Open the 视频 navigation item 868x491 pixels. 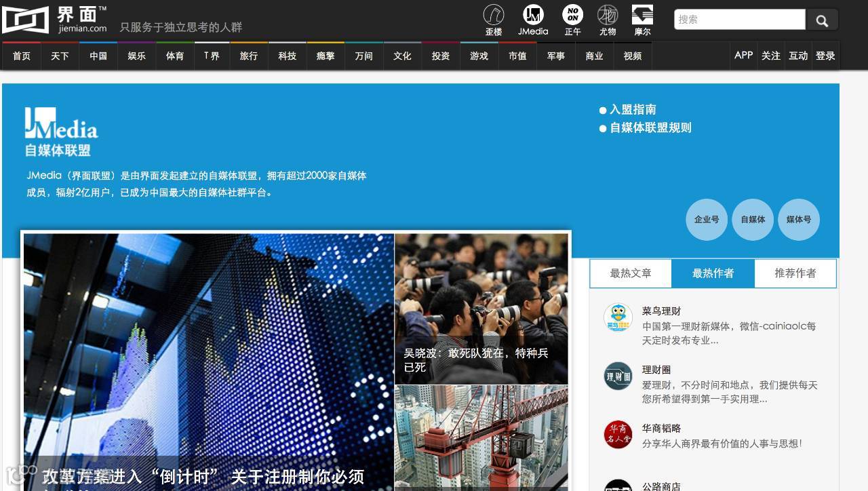coord(633,56)
